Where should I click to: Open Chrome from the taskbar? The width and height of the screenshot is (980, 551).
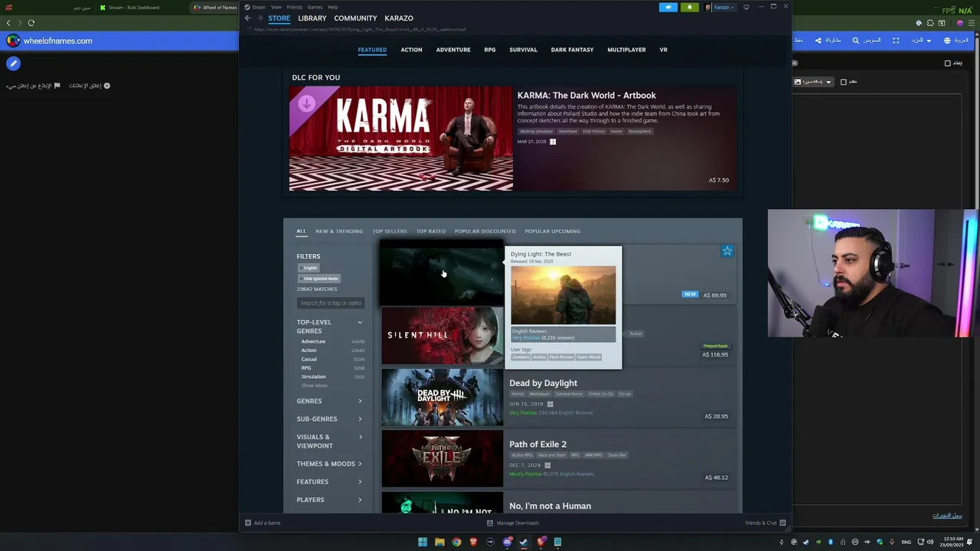(x=456, y=542)
